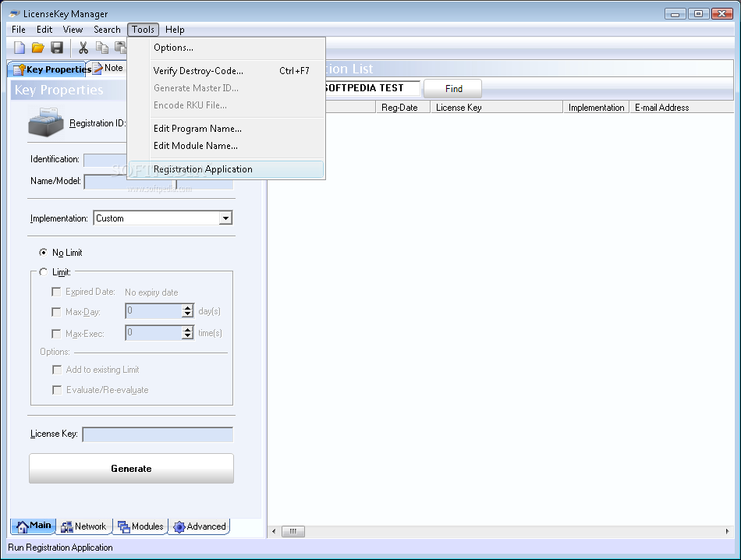Minimize the LicenseKey Manager window
The image size is (741, 560).
pyautogui.click(x=675, y=14)
